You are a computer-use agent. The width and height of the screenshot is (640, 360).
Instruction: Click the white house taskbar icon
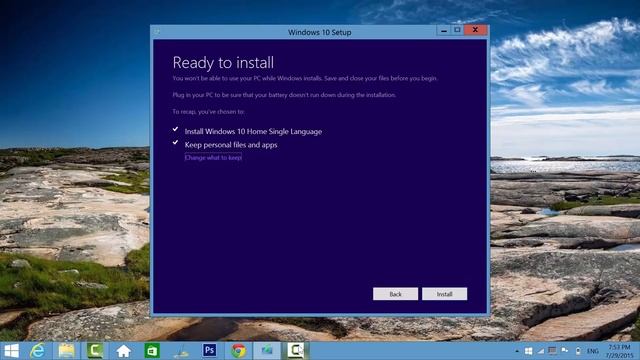(123, 351)
